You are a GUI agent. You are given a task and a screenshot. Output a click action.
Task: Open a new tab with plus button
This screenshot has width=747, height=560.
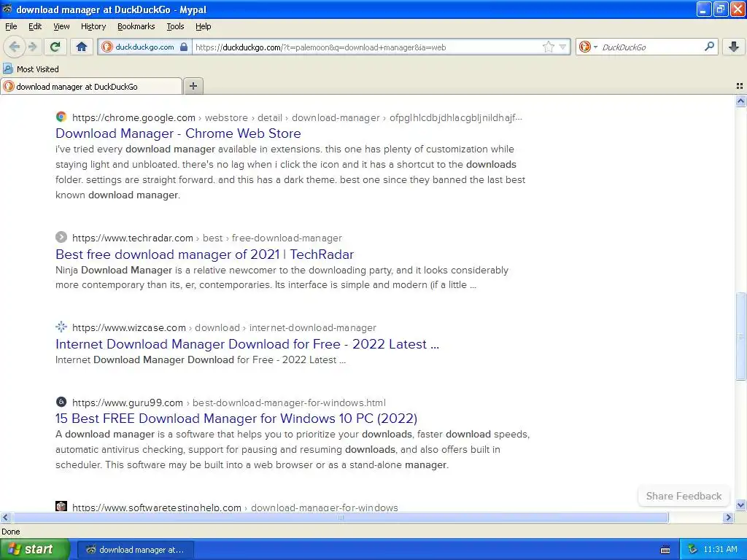[x=193, y=86]
